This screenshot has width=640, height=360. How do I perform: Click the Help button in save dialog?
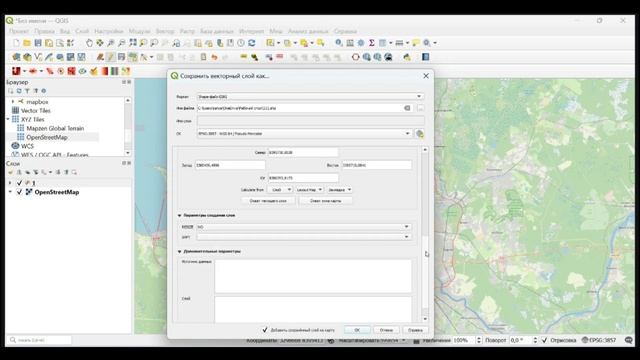point(415,330)
